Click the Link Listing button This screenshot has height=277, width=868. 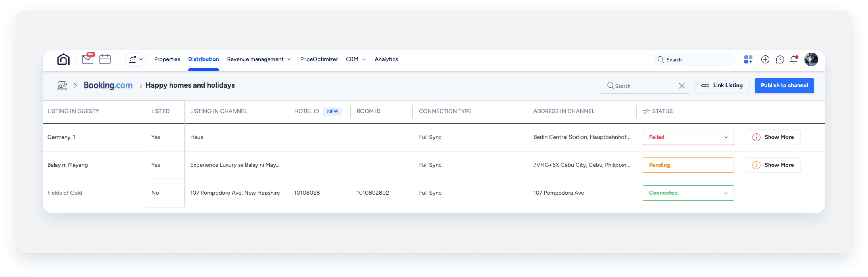722,86
